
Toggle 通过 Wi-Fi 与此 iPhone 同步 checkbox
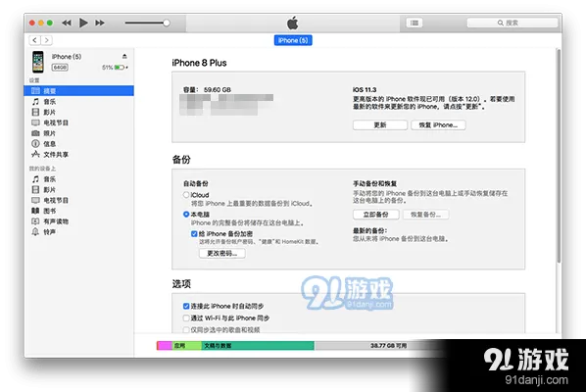(186, 318)
